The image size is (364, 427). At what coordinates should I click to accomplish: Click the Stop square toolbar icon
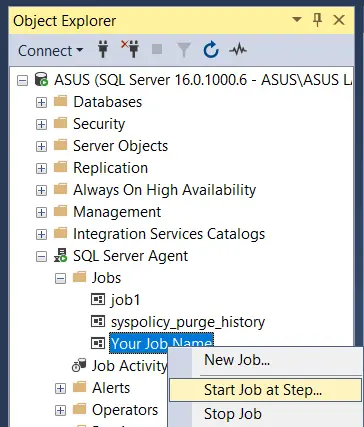click(x=157, y=49)
